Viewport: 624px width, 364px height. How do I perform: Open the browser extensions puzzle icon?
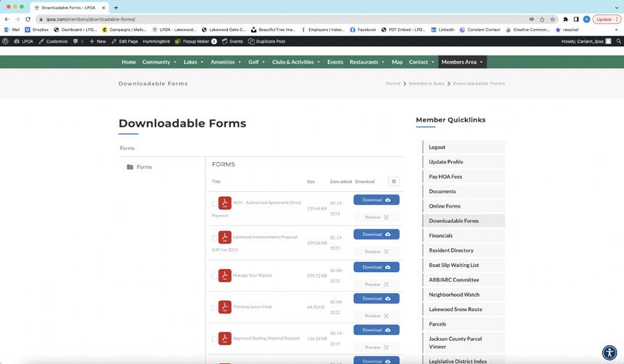pos(565,19)
